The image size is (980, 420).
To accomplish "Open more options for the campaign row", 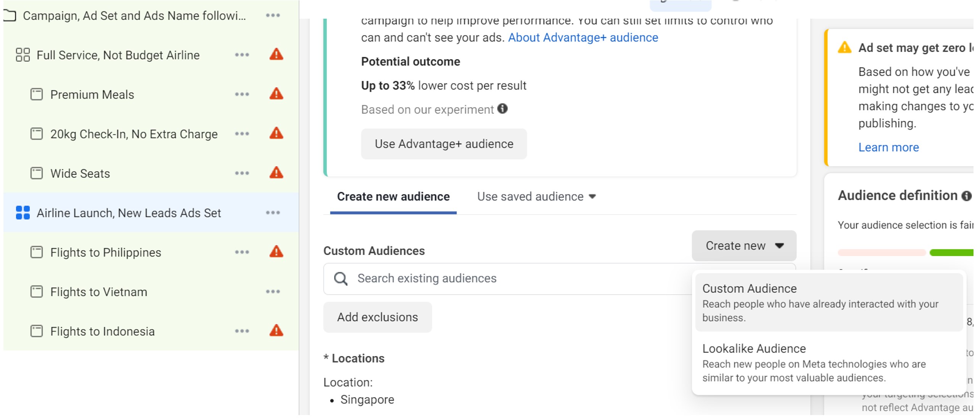I will 273,16.
